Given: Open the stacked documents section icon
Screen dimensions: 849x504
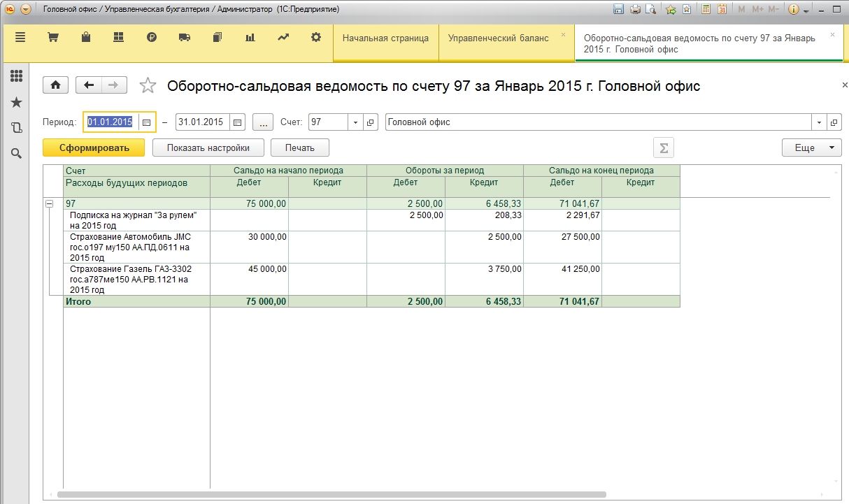Looking at the screenshot, I should (x=217, y=37).
